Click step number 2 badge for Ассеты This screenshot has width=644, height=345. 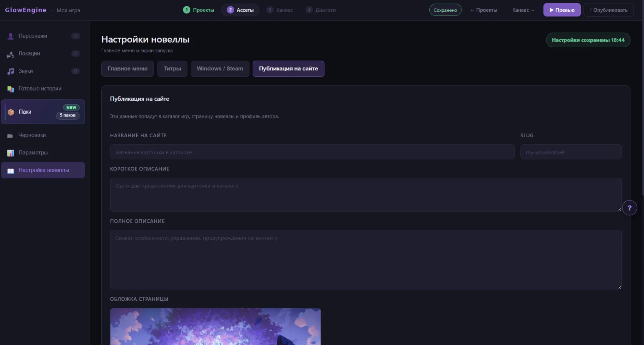click(x=230, y=10)
